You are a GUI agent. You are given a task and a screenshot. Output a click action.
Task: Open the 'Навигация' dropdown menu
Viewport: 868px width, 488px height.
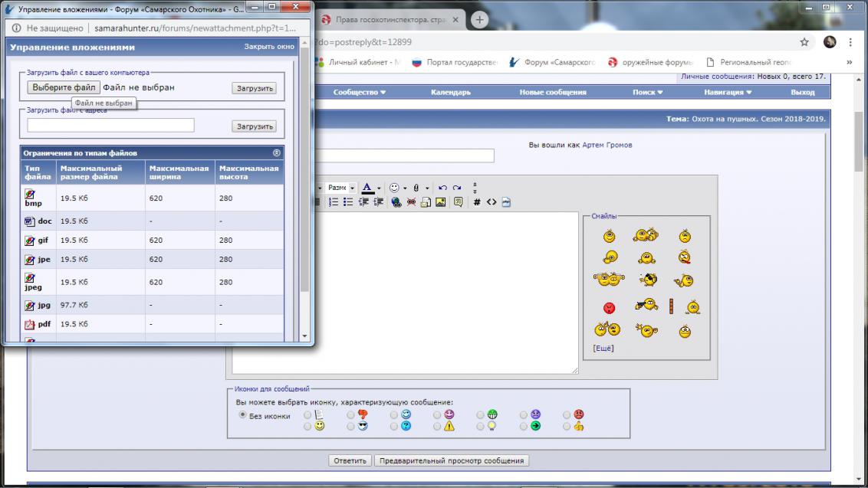click(x=728, y=92)
